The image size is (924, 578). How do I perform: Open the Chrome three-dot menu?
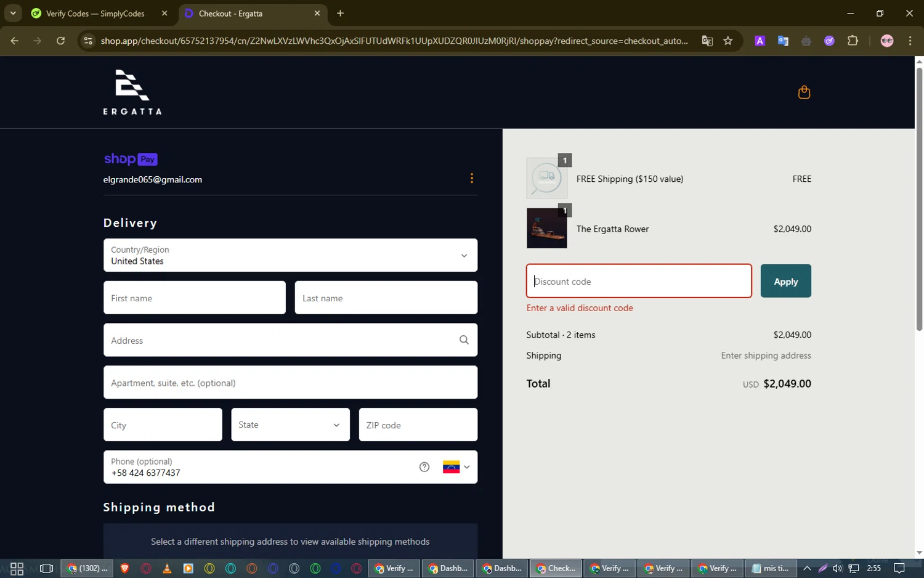(x=910, y=41)
